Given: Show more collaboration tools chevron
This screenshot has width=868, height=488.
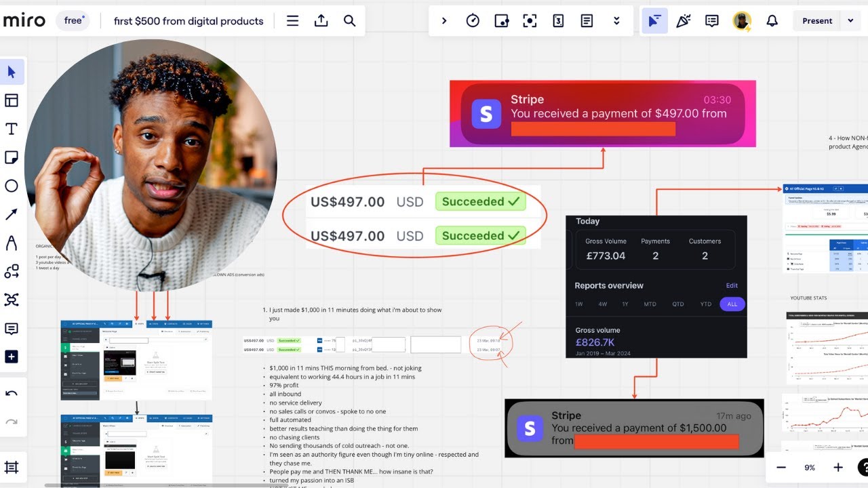Looking at the screenshot, I should click(x=616, y=21).
